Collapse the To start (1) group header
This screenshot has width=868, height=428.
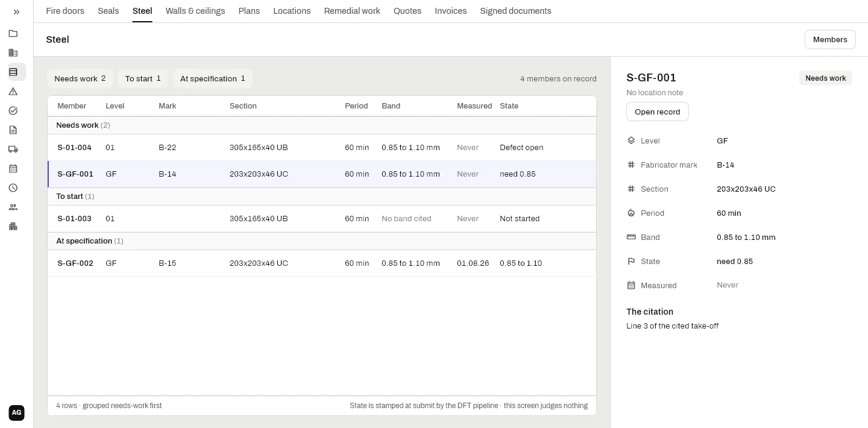[322, 197]
